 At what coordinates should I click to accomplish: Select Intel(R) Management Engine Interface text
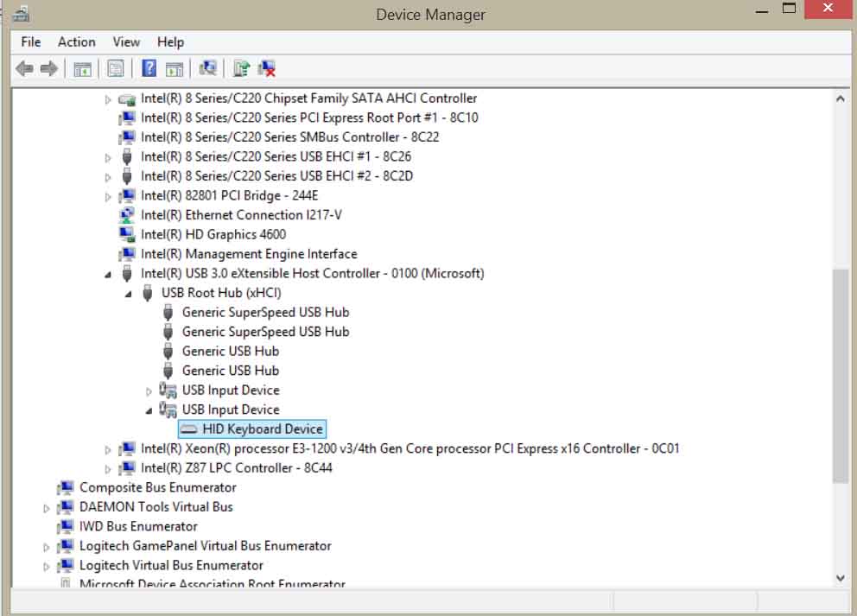tap(249, 254)
